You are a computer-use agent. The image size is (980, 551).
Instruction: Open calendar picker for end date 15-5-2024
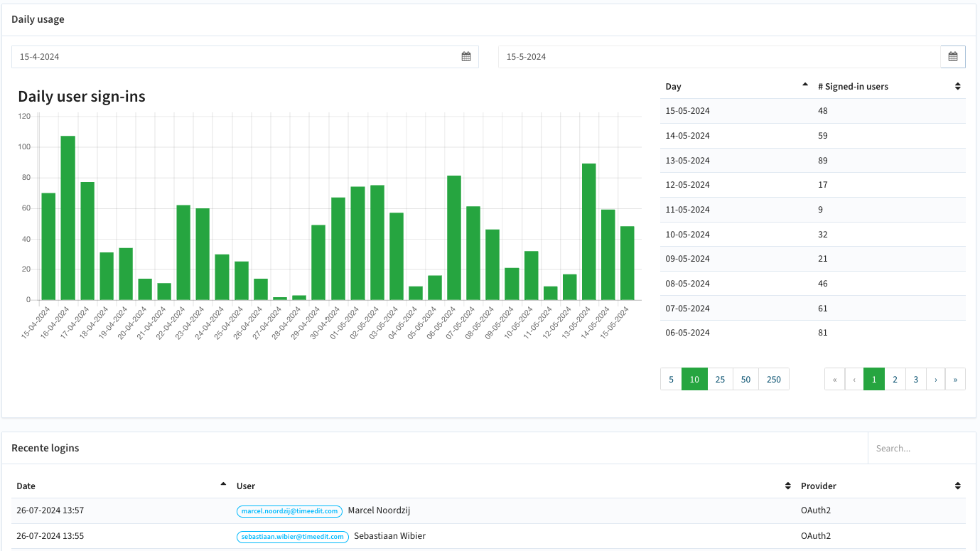(953, 57)
